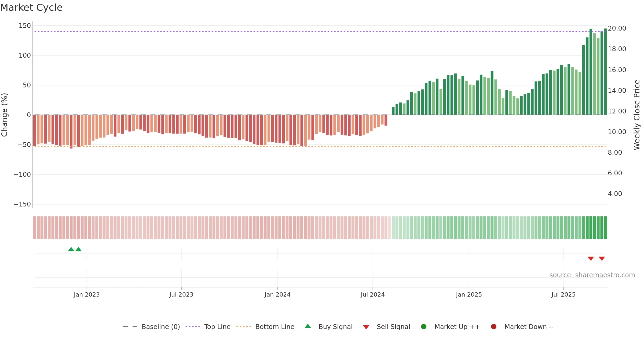Image resolution: width=644 pixels, height=362 pixels.
Task: Toggle the Market Up ++ legend entry
Action: click(451, 327)
